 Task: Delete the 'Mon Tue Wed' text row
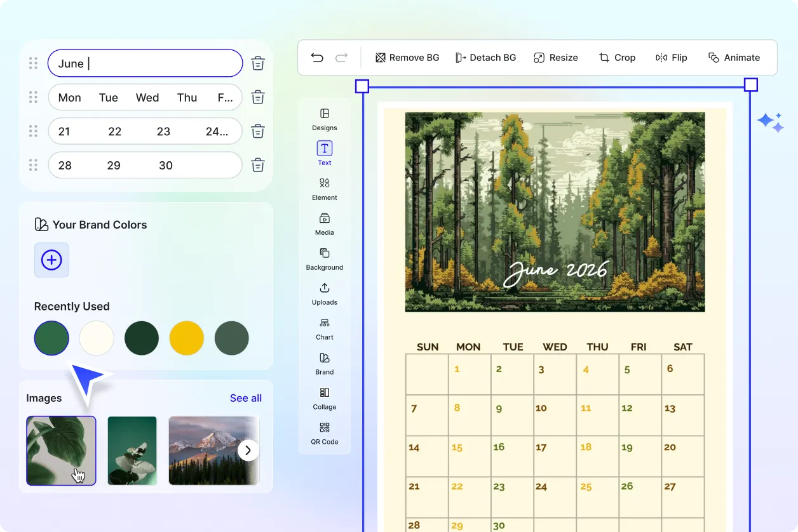coord(258,97)
